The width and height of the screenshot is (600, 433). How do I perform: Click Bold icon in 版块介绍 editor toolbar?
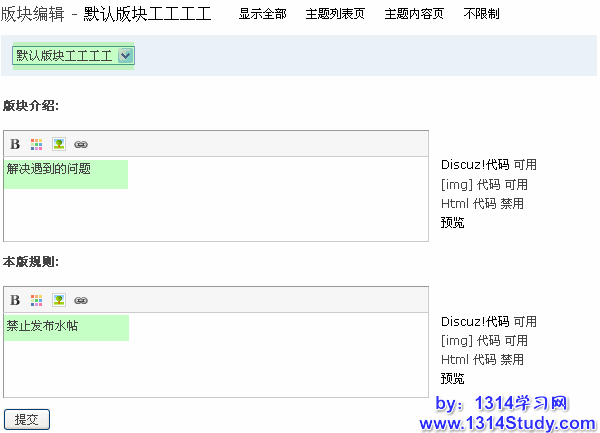coord(15,144)
